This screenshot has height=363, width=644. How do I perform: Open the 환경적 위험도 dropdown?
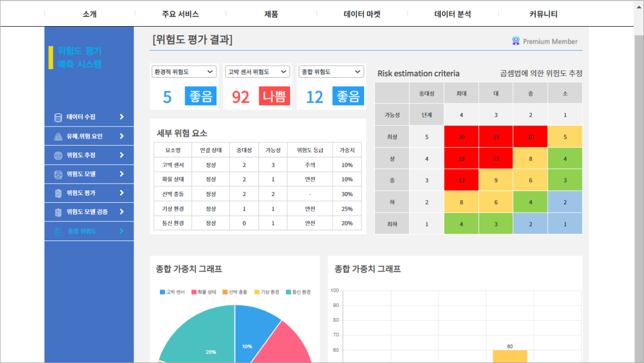(184, 72)
